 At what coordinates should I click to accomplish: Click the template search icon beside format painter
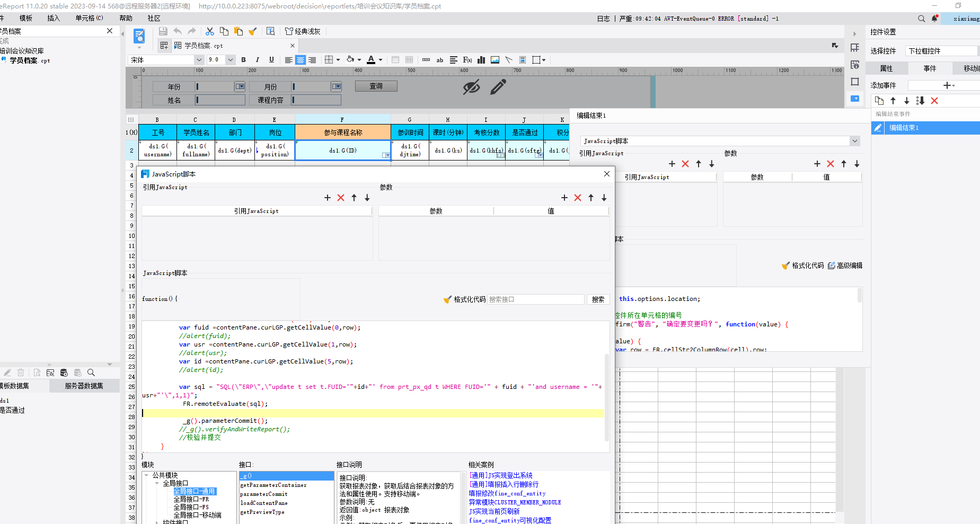pyautogui.click(x=271, y=31)
